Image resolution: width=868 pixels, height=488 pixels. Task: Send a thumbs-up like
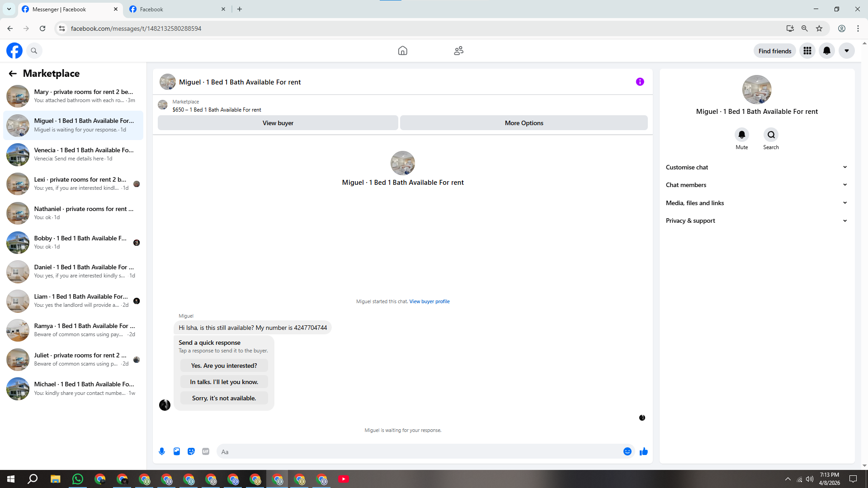tap(643, 451)
